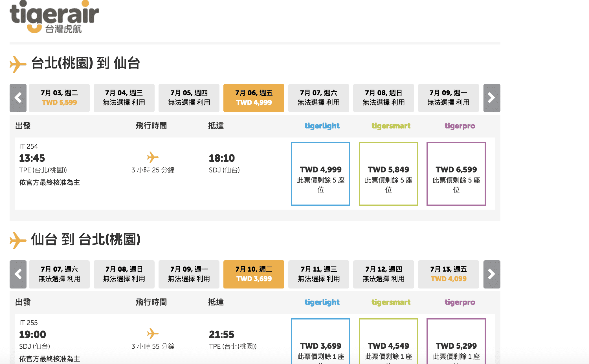589x364 pixels.
Task: Click flight number IT 255
Action: [x=28, y=323]
